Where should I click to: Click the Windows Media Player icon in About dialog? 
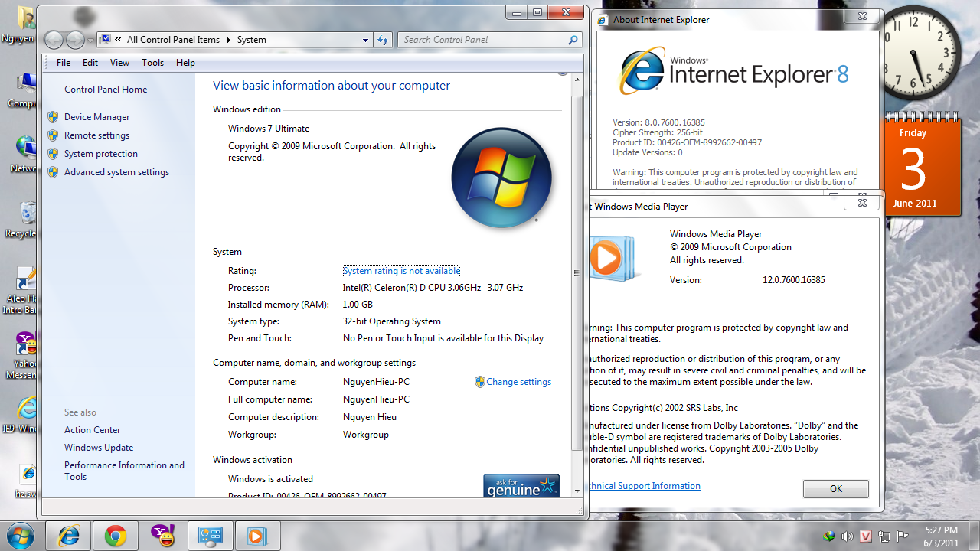pos(612,259)
